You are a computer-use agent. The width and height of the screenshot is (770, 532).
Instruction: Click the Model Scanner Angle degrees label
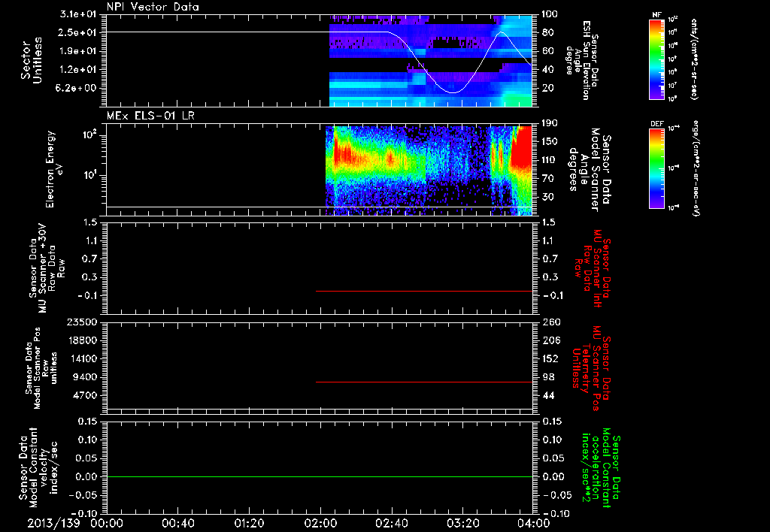click(x=590, y=170)
